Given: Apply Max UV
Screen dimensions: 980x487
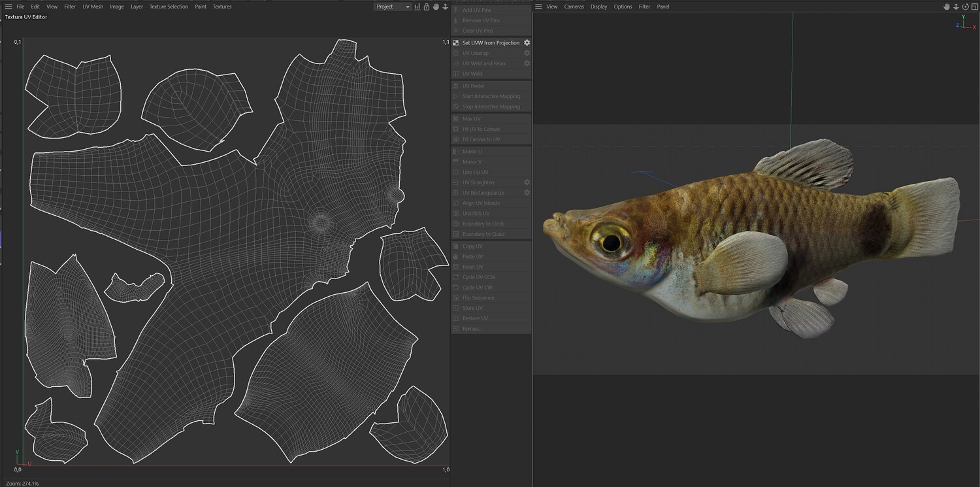Looking at the screenshot, I should coord(491,118).
